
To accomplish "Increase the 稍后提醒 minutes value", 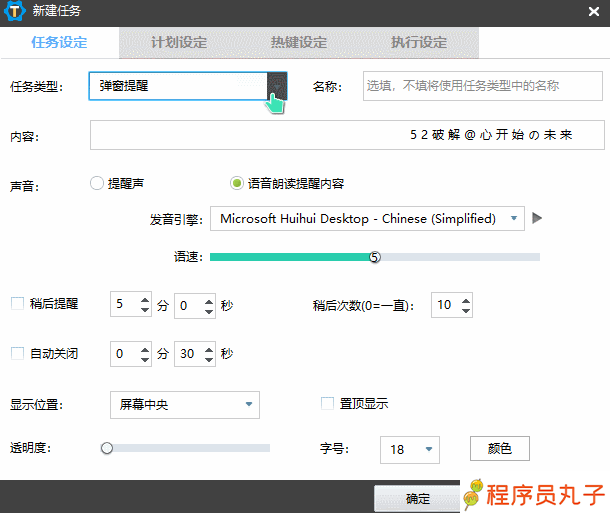I will pos(145,300).
